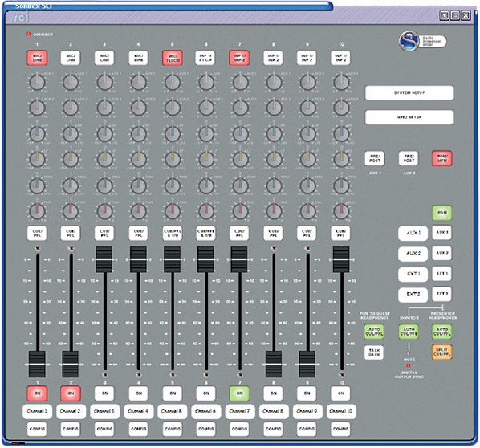This screenshot has width=480, height=448.
Task: Click the wide AUX 1 label button
Action: tap(413, 233)
